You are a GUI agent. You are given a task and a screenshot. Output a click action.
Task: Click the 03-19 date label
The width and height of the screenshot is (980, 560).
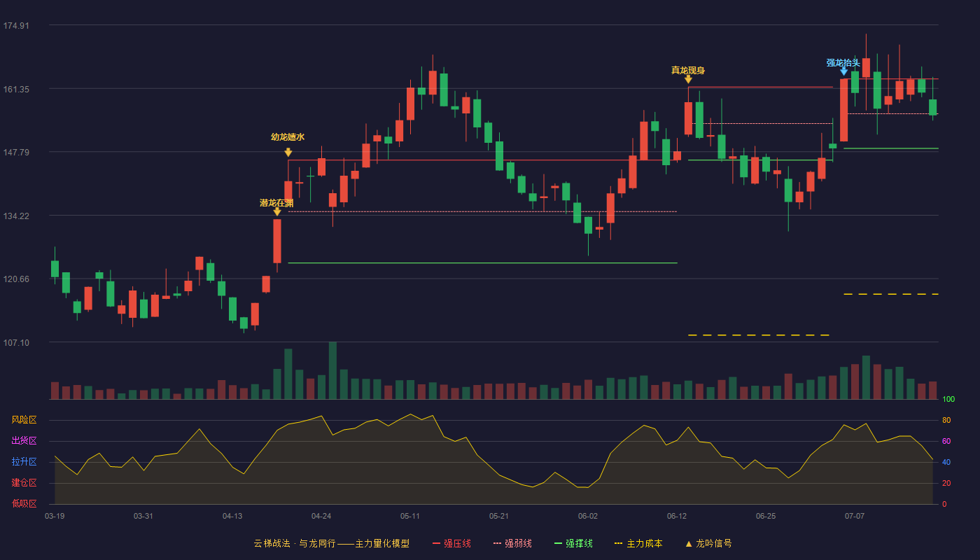55,516
